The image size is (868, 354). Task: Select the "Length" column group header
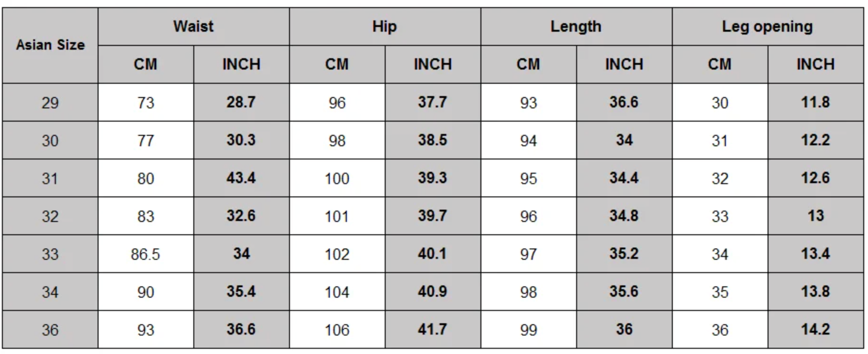point(576,27)
